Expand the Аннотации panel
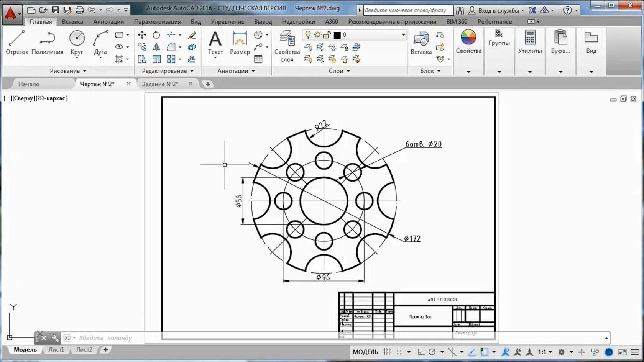This screenshot has height=362, width=644. point(236,71)
